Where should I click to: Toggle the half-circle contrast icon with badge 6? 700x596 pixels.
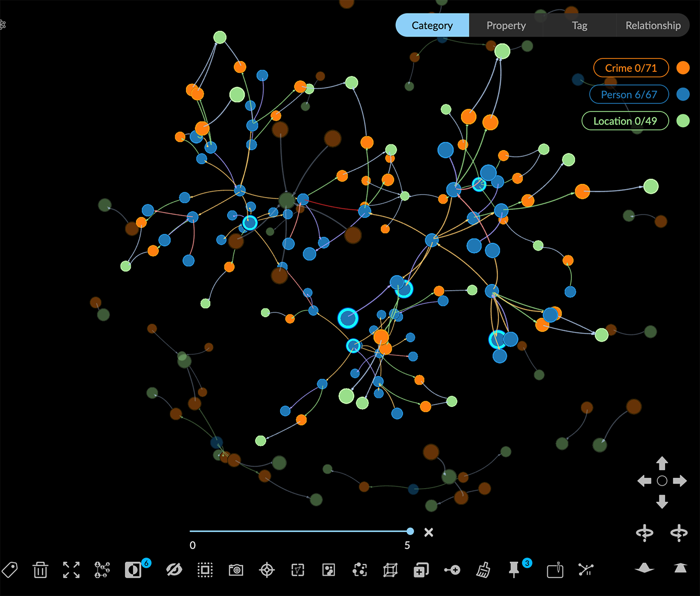tap(133, 570)
